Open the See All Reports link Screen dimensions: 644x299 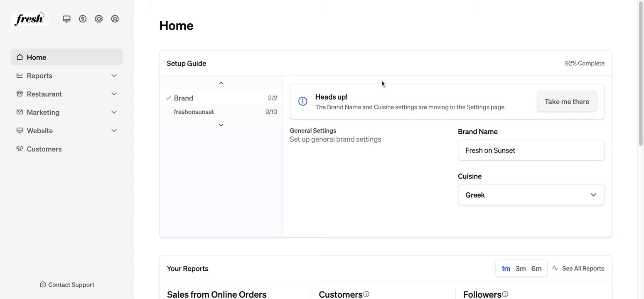point(578,269)
